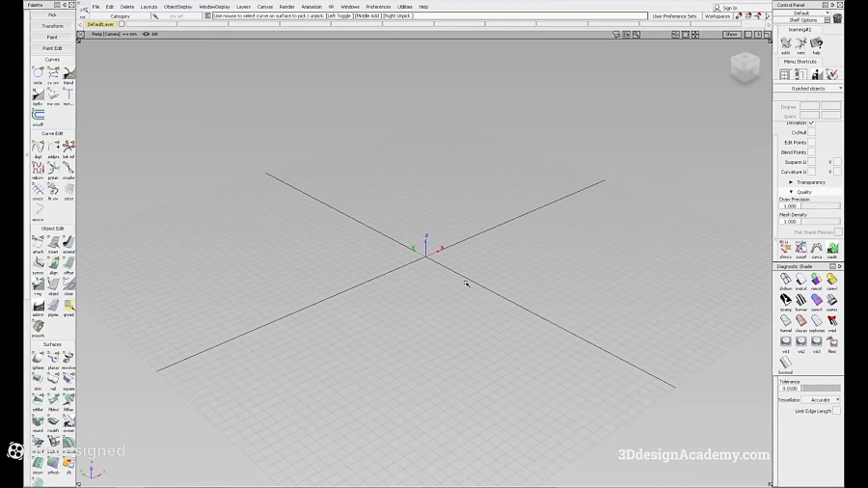This screenshot has height=488, width=868.
Task: Open the Default shelf set dropdown
Action: coord(801,13)
